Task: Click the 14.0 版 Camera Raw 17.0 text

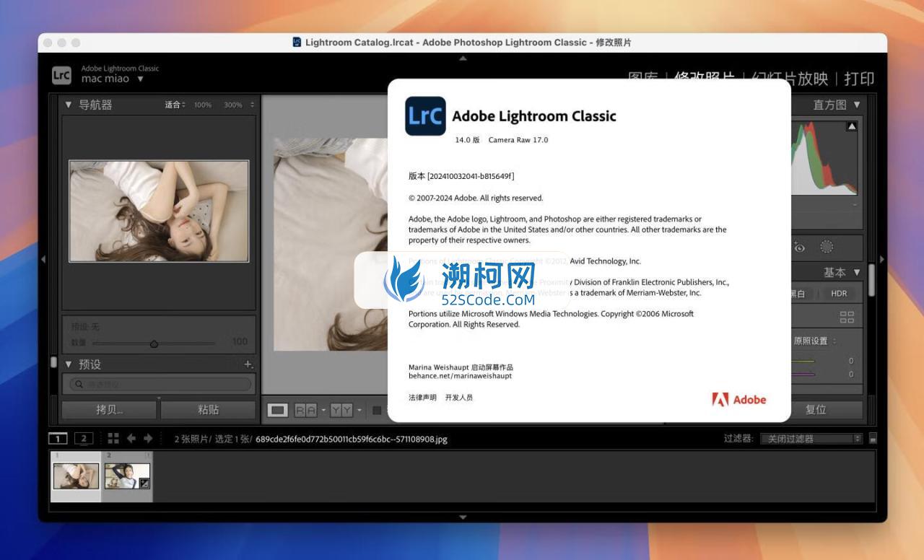Action: pos(501,140)
